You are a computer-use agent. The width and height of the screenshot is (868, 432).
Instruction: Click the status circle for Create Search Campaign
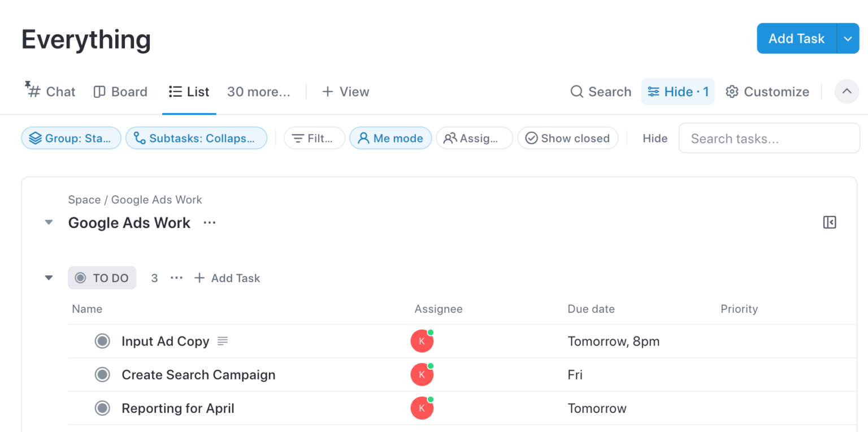102,374
